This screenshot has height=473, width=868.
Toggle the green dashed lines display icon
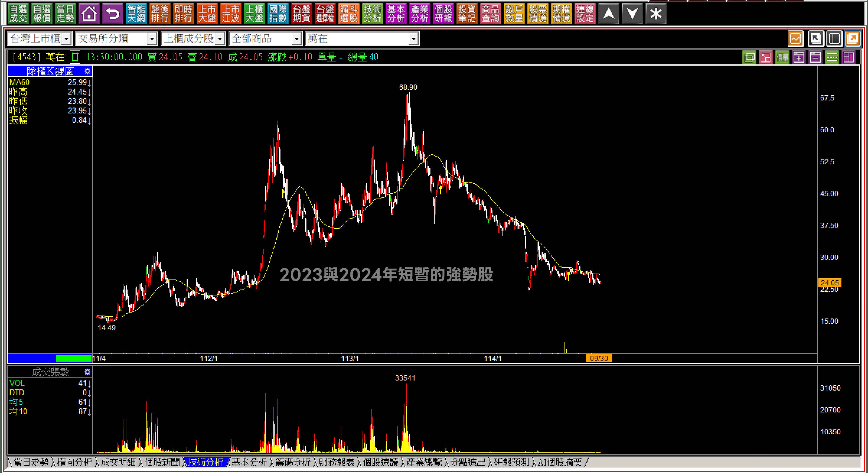tap(832, 58)
